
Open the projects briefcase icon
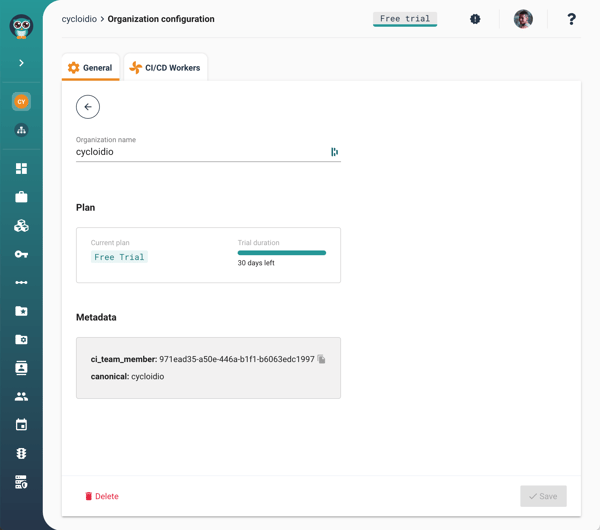click(21, 197)
